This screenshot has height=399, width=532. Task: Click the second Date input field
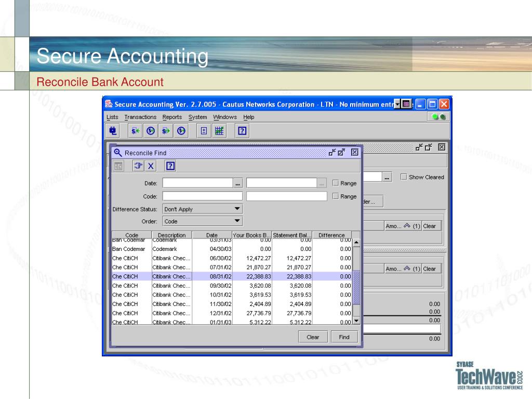click(x=282, y=183)
